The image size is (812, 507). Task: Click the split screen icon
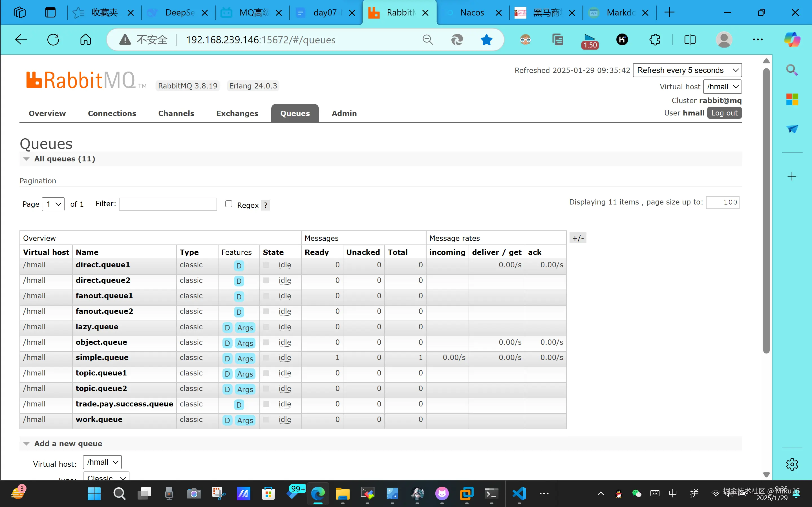click(690, 39)
